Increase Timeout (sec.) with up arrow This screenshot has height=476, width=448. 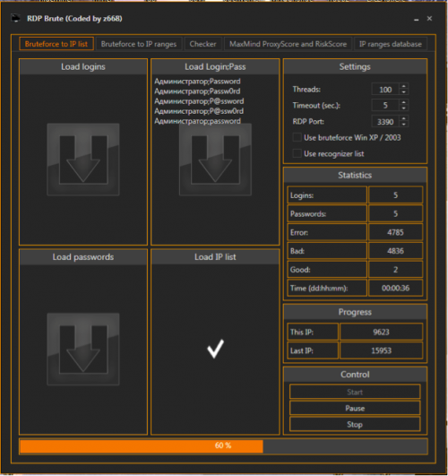pyautogui.click(x=404, y=102)
